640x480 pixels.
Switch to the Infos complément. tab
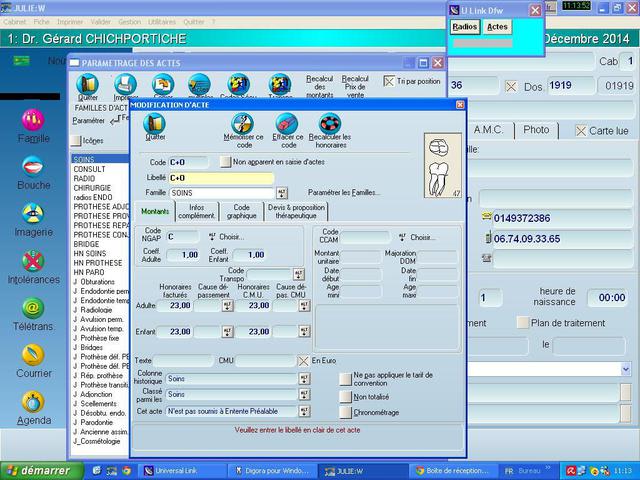pyautogui.click(x=196, y=211)
